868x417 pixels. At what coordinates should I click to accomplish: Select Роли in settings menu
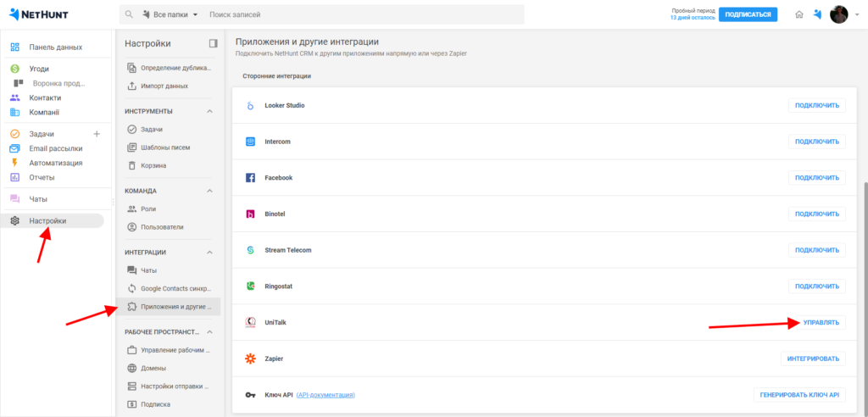(148, 208)
